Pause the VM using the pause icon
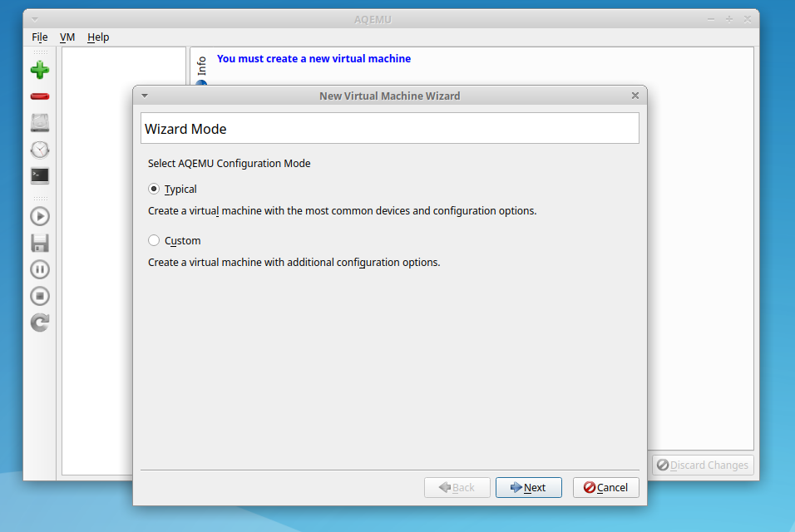795x532 pixels. (40, 269)
